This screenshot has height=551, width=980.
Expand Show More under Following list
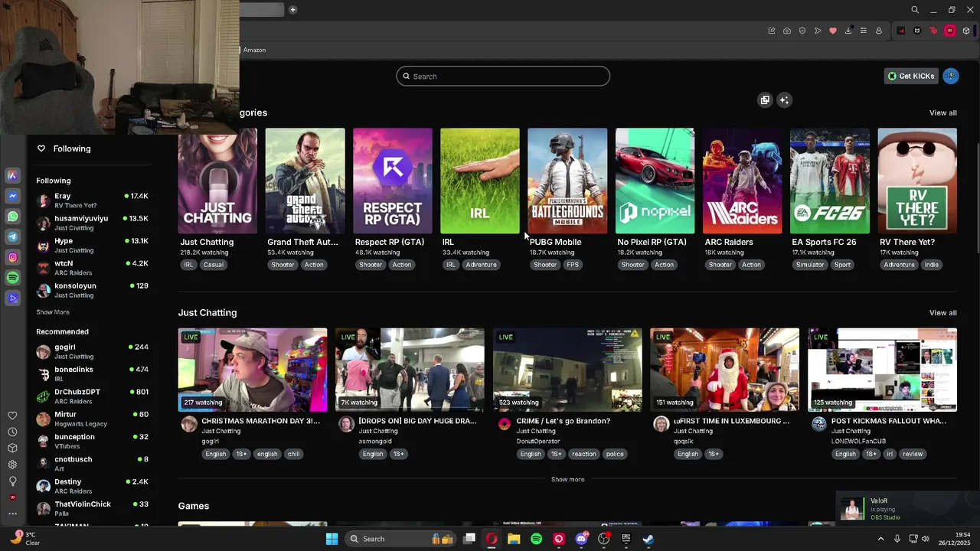pyautogui.click(x=53, y=312)
